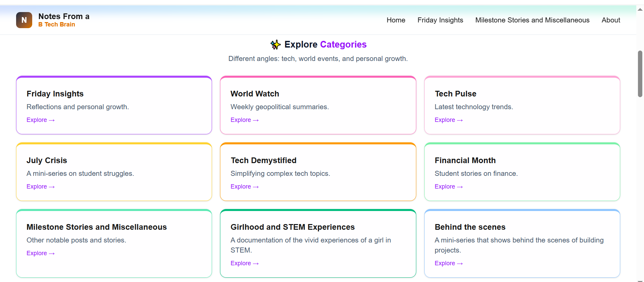Click the Tech Pulse card
The image size is (644, 282).
[522, 105]
